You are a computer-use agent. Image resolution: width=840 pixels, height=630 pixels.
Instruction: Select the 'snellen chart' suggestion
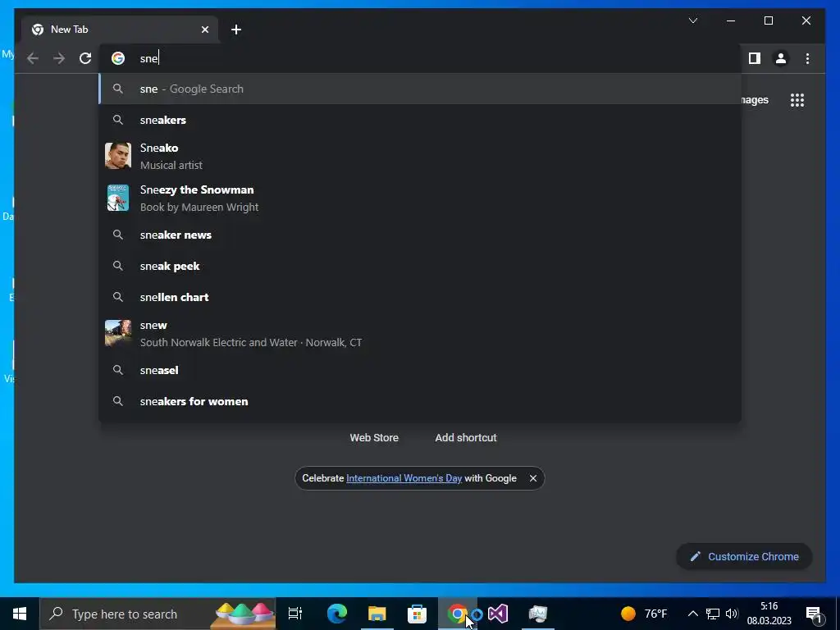[x=420, y=297]
